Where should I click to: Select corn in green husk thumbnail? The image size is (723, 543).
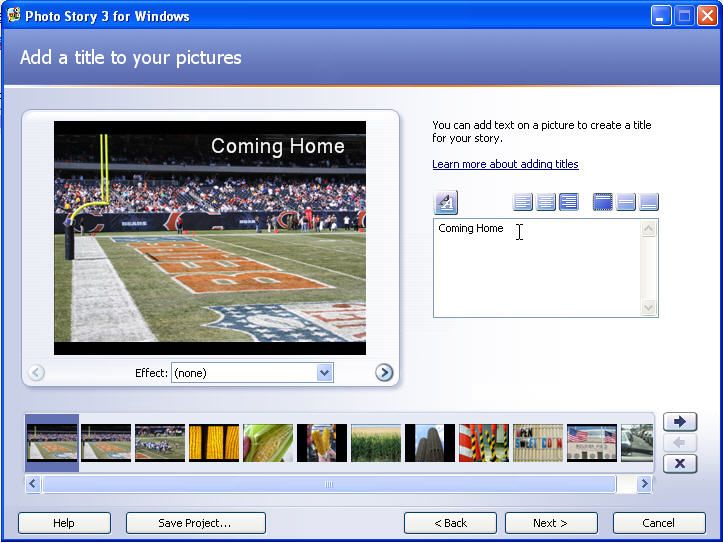coord(268,443)
